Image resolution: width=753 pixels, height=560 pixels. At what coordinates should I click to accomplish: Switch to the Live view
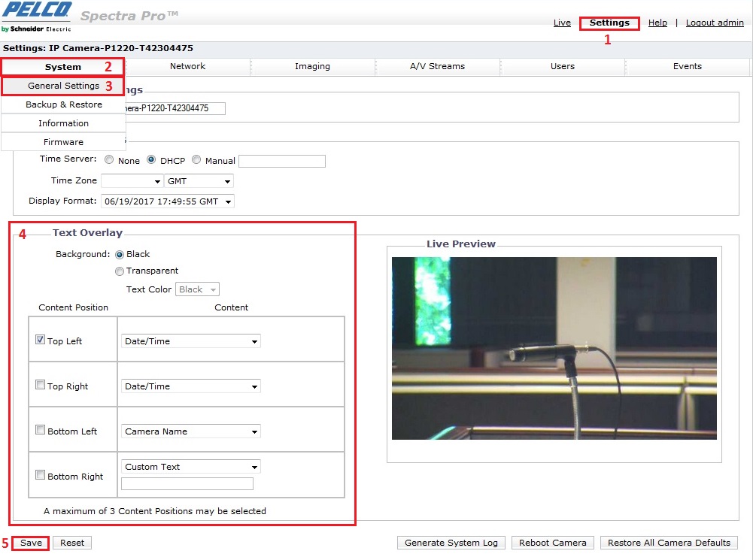point(562,23)
